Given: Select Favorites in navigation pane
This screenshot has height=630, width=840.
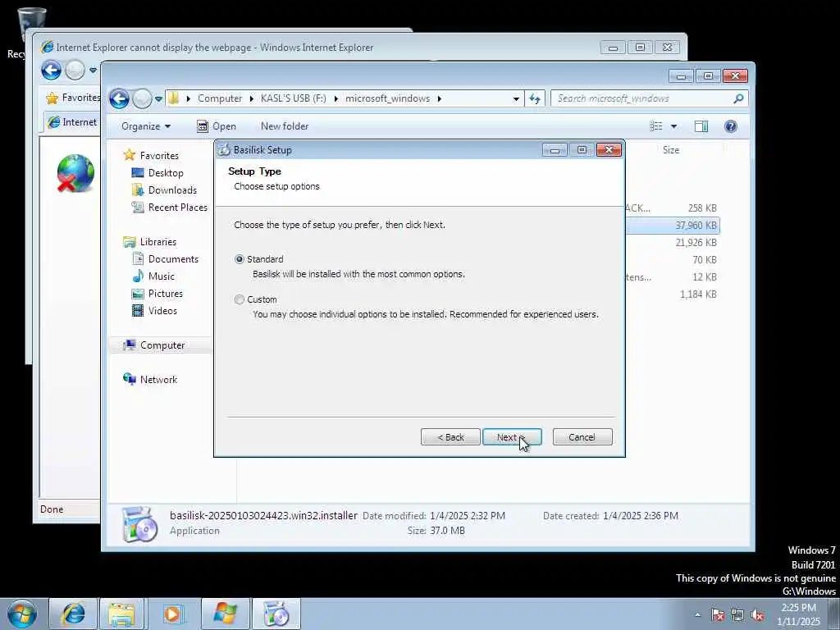Looking at the screenshot, I should pyautogui.click(x=159, y=155).
